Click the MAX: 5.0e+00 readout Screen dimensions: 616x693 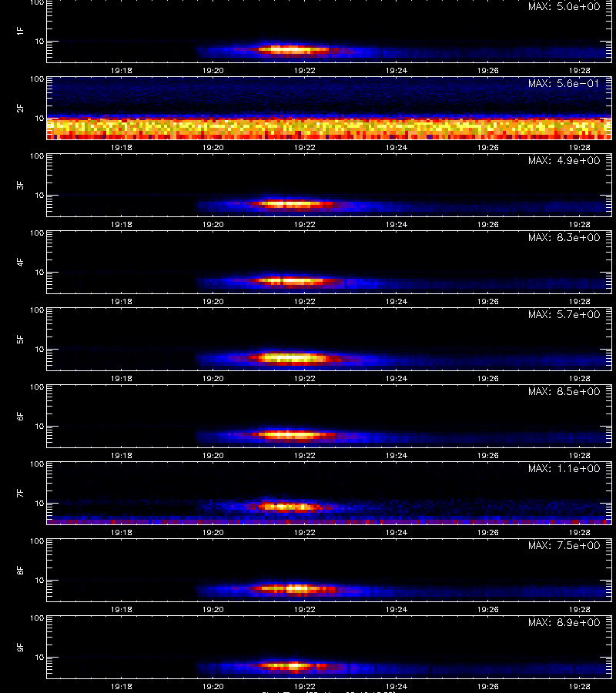(564, 7)
